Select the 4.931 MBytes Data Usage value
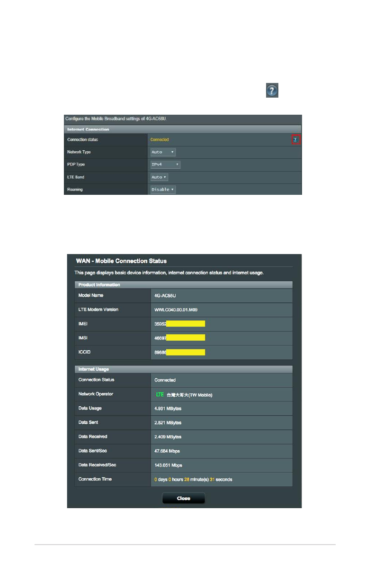 point(168,409)
